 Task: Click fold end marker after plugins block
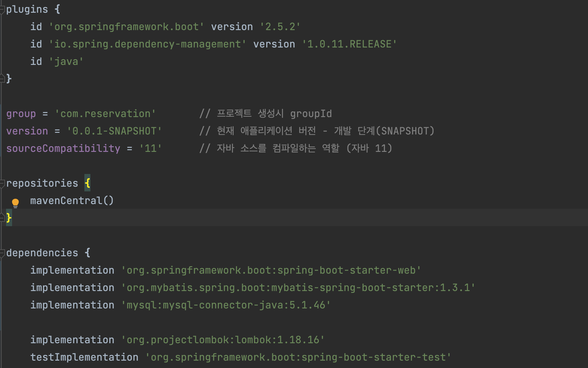click(x=2, y=79)
